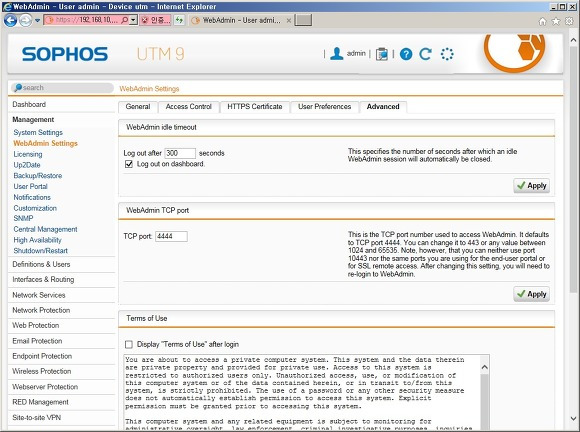The image size is (580, 432).
Task: Expand Network Services menu
Action: point(61,295)
